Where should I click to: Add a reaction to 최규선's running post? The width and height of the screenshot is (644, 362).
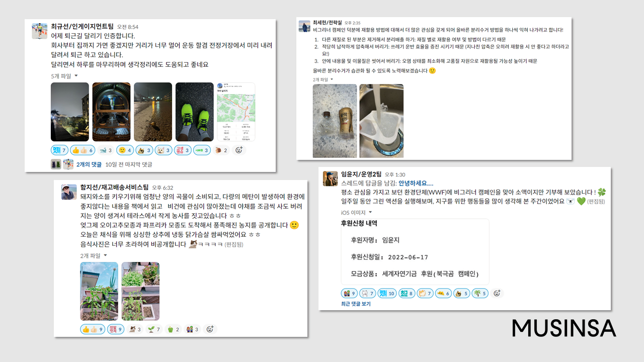(239, 150)
